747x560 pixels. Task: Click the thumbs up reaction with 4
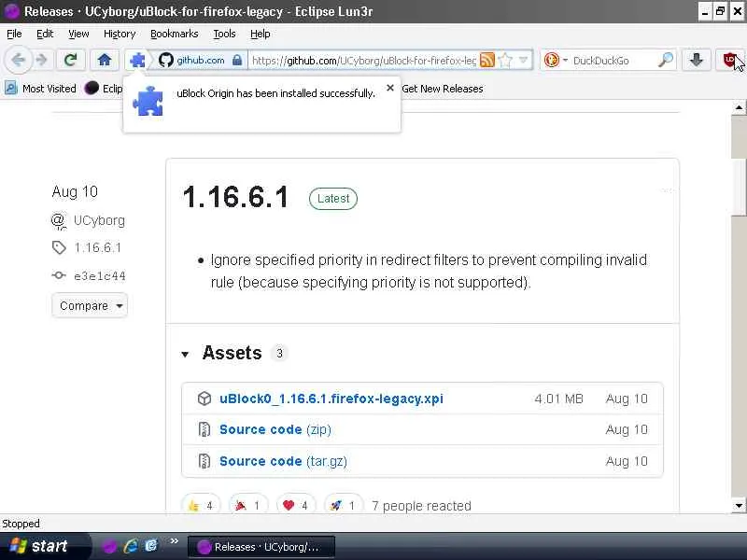point(201,505)
